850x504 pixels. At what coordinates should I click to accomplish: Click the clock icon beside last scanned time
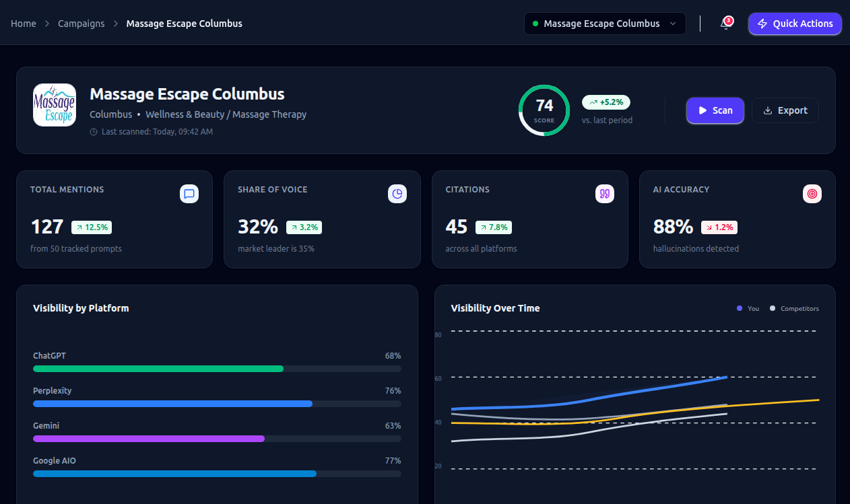pos(93,131)
